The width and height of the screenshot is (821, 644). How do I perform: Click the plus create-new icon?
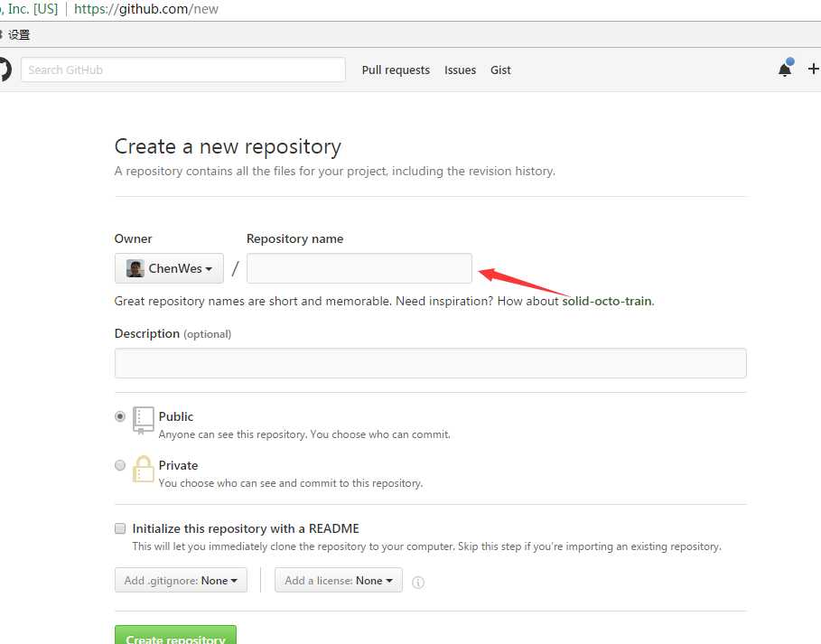point(813,70)
